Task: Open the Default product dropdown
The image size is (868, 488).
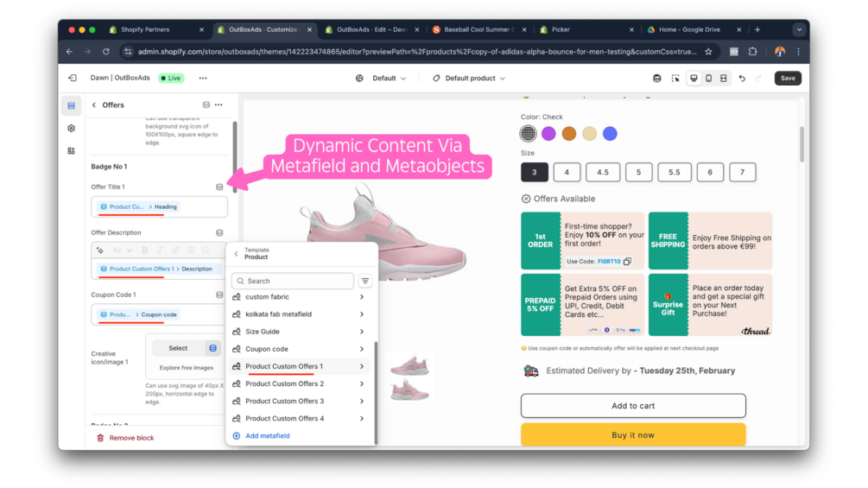Action: 470,78
